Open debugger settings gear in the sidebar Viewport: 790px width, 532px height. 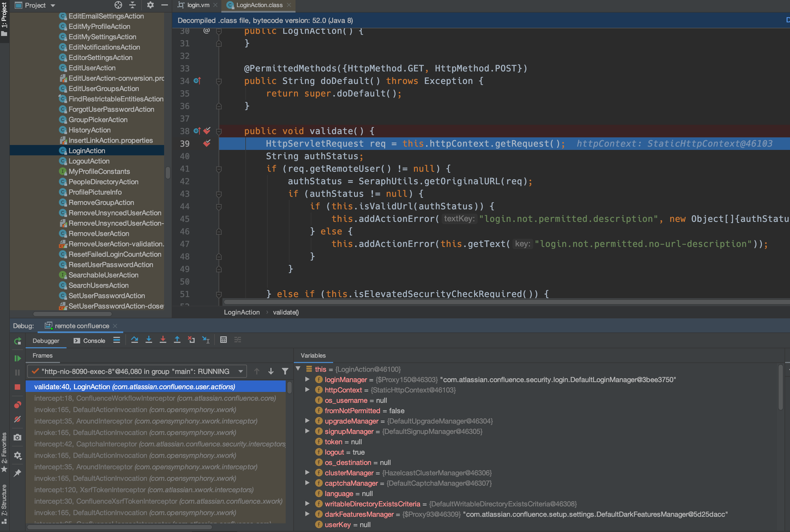click(x=18, y=455)
